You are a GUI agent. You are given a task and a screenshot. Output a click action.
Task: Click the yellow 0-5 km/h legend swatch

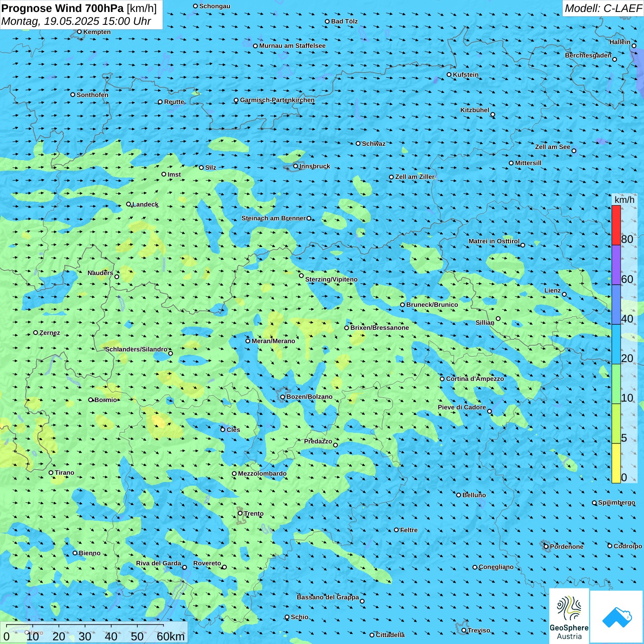point(616,463)
